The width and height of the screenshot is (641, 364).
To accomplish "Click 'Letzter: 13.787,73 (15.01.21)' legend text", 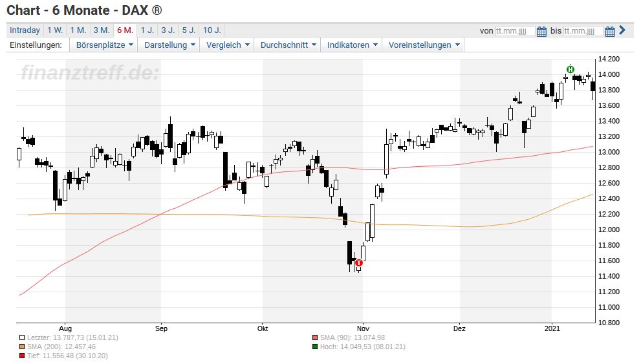I will tap(72, 338).
